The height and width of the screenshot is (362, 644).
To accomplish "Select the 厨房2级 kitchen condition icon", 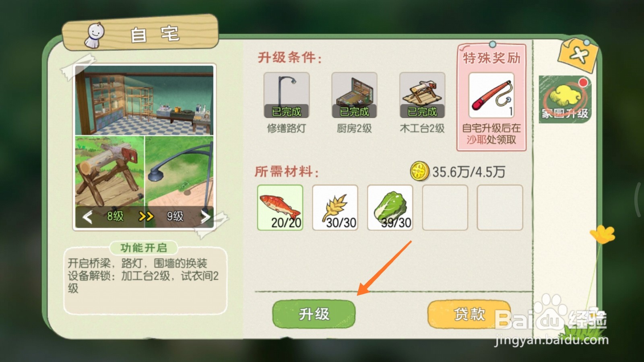I will click(x=354, y=95).
